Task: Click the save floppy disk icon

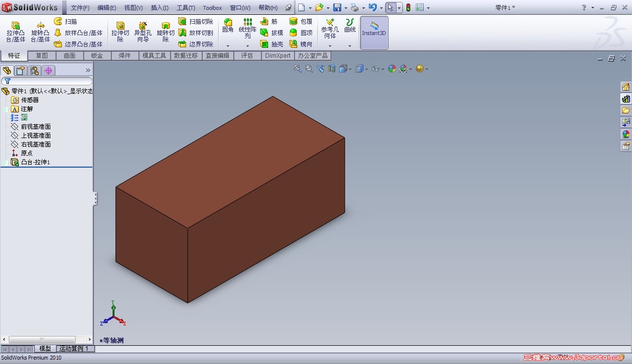Action: click(337, 8)
